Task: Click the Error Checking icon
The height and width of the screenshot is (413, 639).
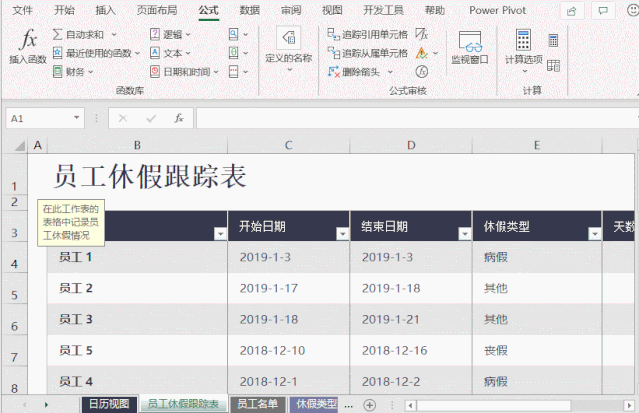Action: [x=421, y=53]
